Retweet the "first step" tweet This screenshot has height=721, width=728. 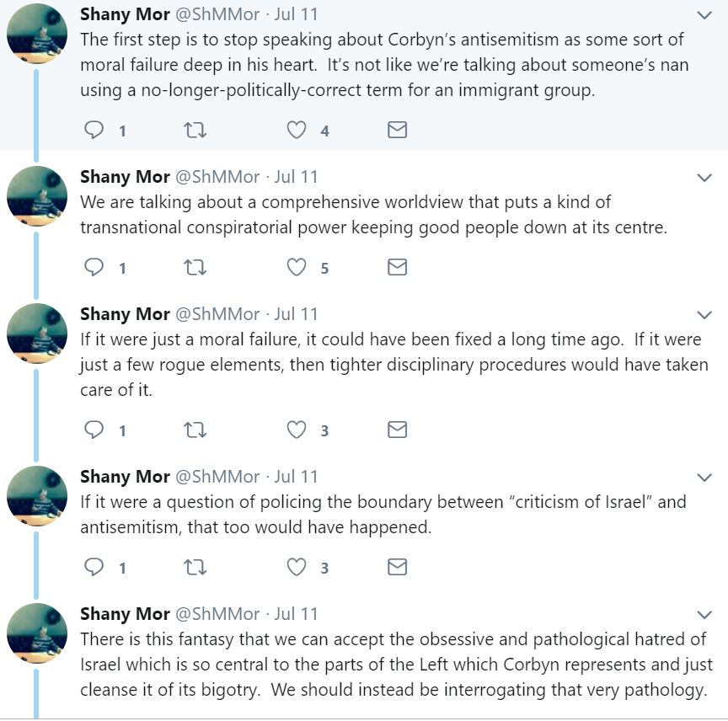tap(195, 130)
